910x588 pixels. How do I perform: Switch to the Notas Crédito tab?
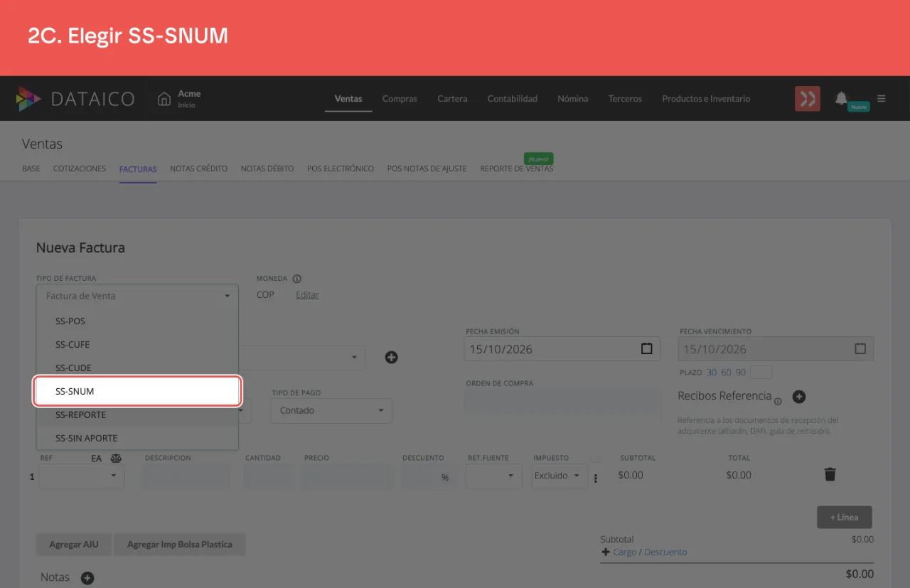coord(198,169)
